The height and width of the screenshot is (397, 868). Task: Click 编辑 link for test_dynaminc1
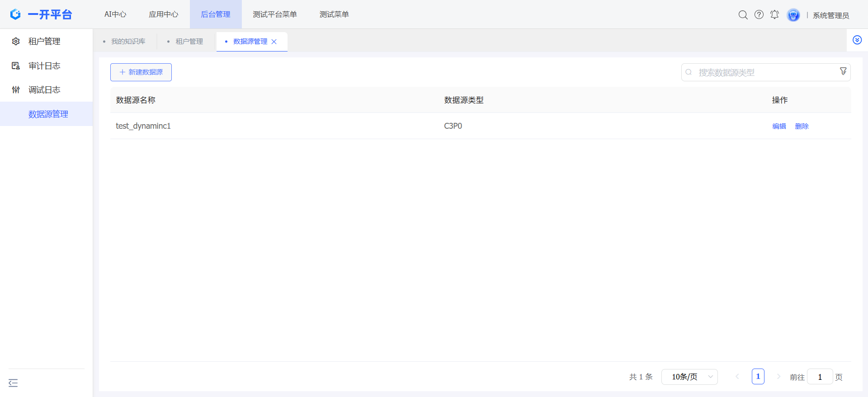(x=779, y=126)
